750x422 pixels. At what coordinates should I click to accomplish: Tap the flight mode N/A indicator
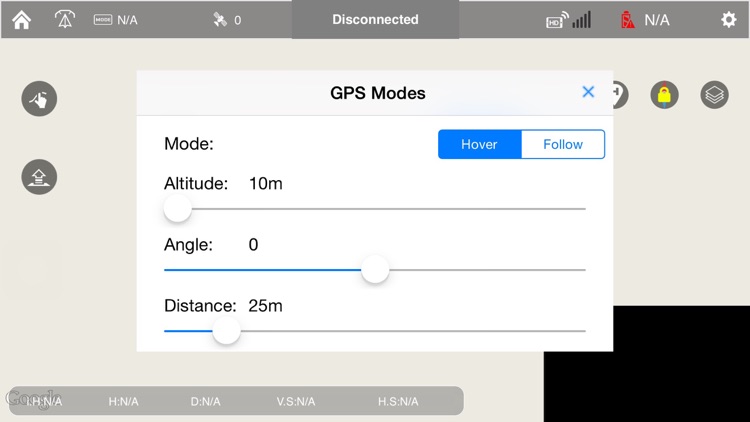click(x=115, y=20)
